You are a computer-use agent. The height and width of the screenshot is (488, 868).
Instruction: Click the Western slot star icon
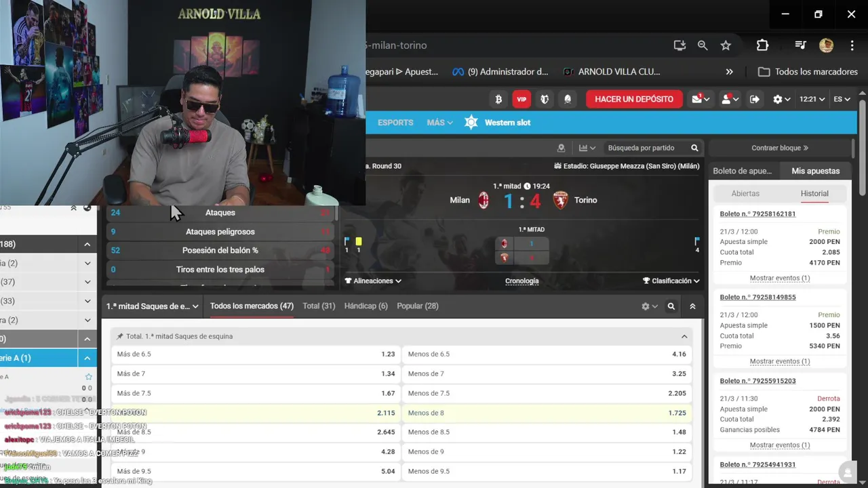click(471, 123)
